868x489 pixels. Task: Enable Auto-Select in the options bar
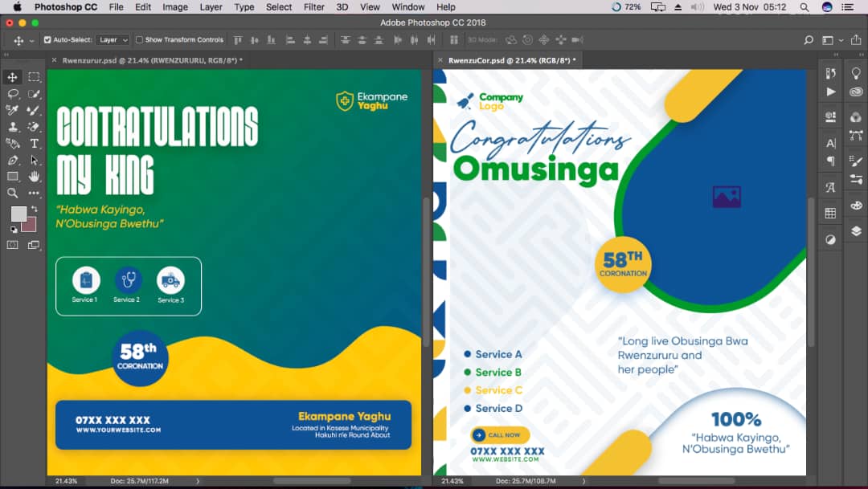(47, 39)
